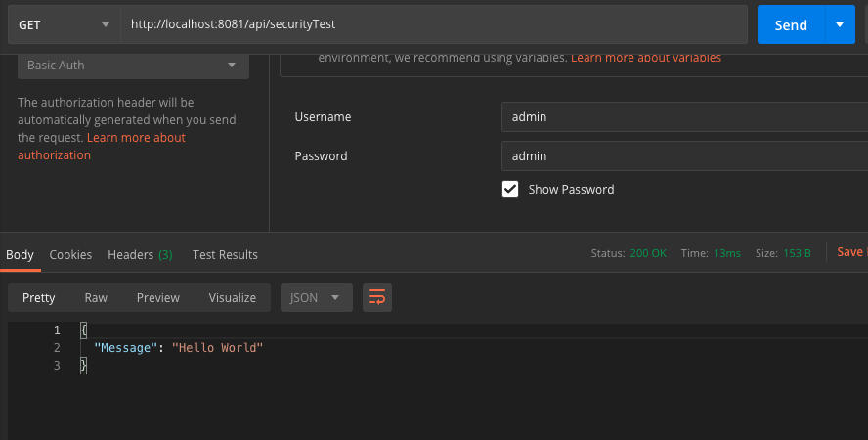Click Learn more about variables link

tap(646, 58)
